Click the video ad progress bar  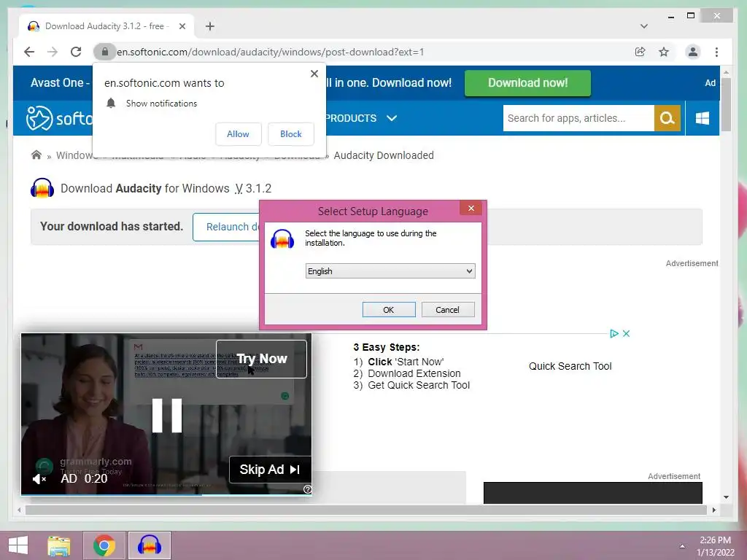tap(166, 494)
